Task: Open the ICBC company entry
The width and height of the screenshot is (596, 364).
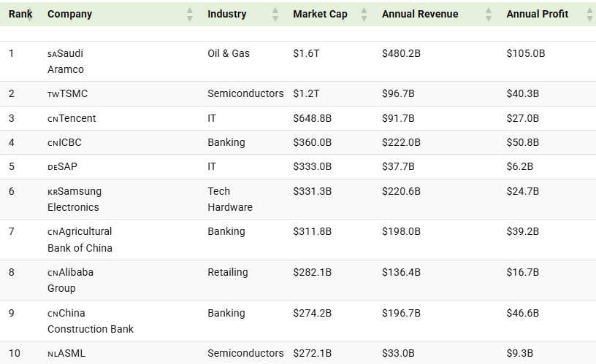Action: tap(64, 143)
